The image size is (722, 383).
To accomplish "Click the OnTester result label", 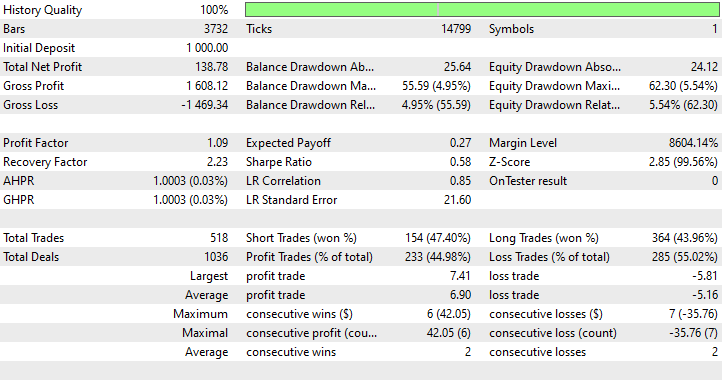I will [528, 181].
